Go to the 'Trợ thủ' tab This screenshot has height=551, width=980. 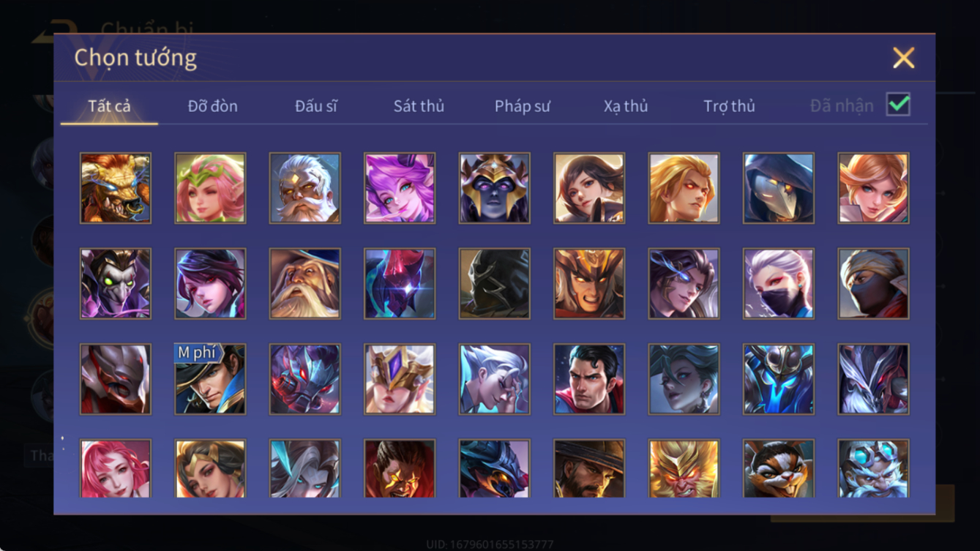click(729, 106)
